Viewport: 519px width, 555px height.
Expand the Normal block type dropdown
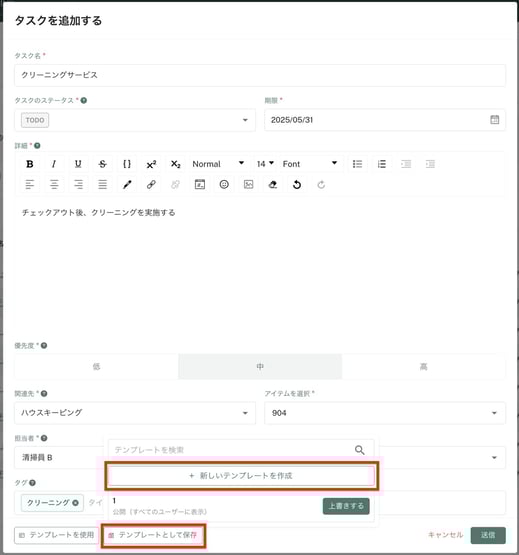[x=218, y=164]
